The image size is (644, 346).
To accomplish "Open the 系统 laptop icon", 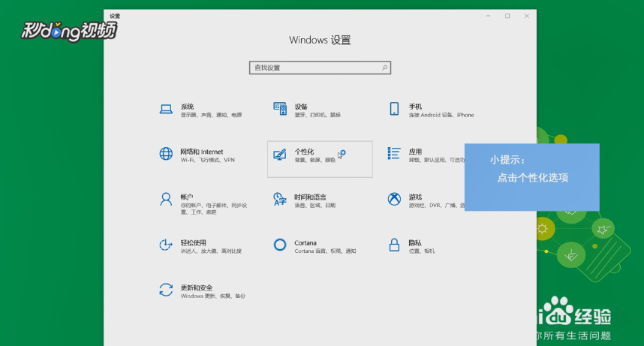I will (166, 110).
